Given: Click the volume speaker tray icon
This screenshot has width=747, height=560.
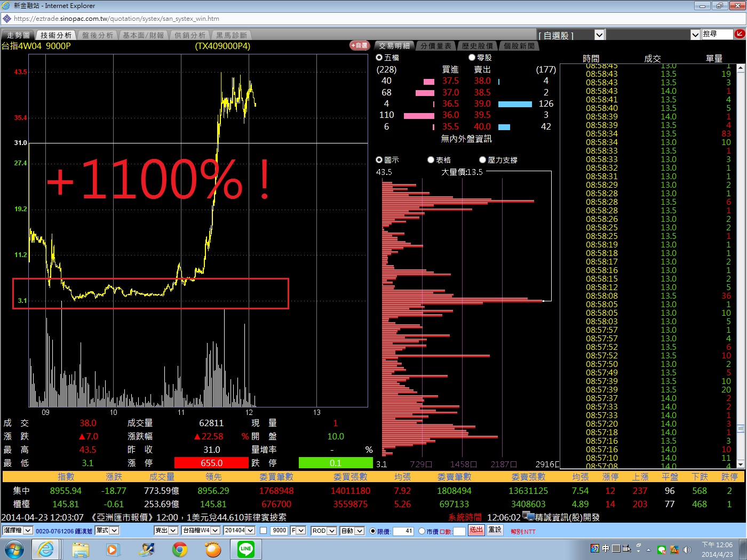Looking at the screenshot, I should pyautogui.click(x=687, y=549).
